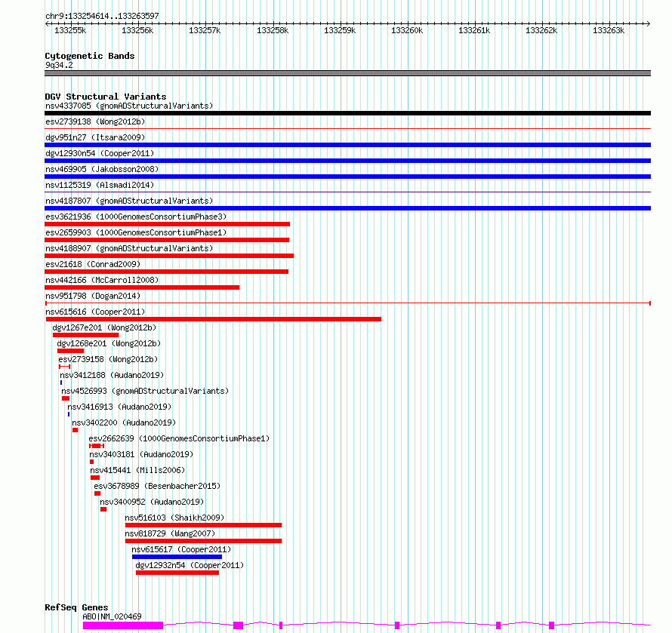
Task: Click the 133258k ruler tick label
Action: (273, 31)
